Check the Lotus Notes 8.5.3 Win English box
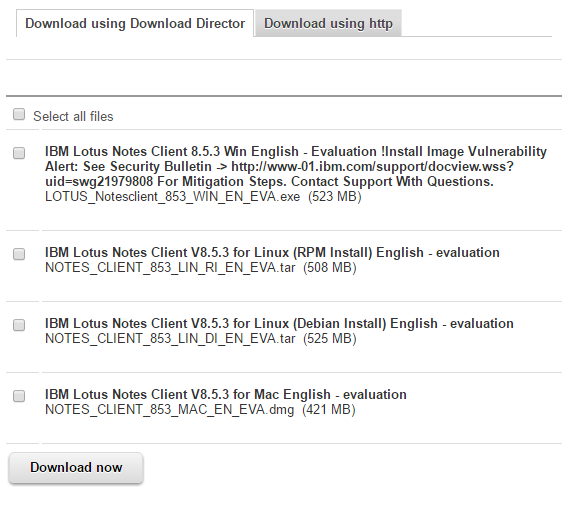Viewport: 578px width, 511px height. point(19,153)
